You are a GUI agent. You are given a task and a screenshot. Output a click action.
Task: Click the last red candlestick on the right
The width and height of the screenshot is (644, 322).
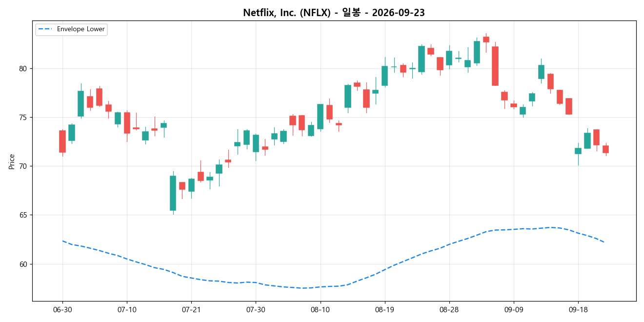tap(605, 149)
